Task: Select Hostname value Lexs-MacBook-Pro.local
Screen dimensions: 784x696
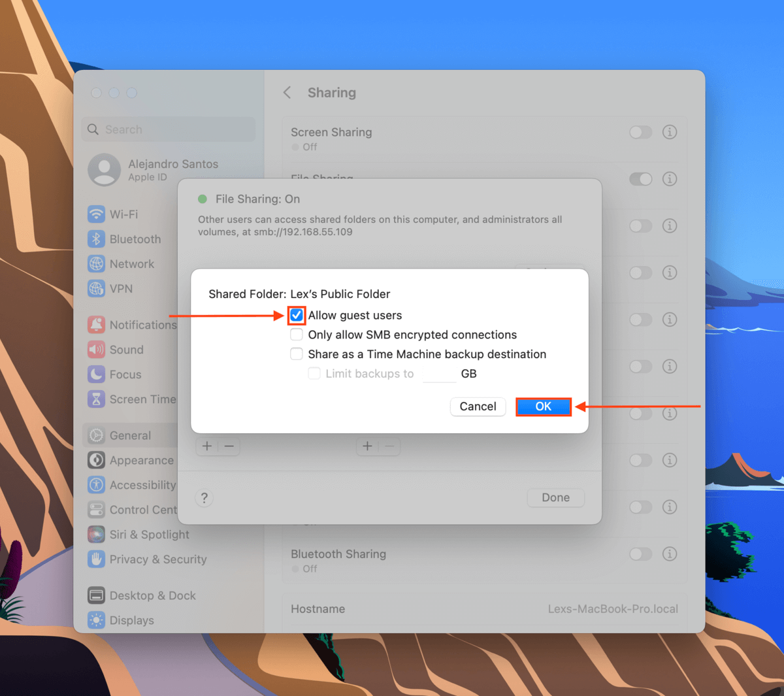Action: tap(613, 609)
